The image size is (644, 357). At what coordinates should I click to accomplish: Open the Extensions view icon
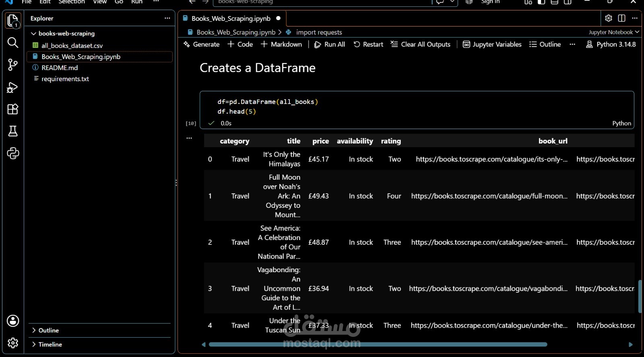coord(13,109)
